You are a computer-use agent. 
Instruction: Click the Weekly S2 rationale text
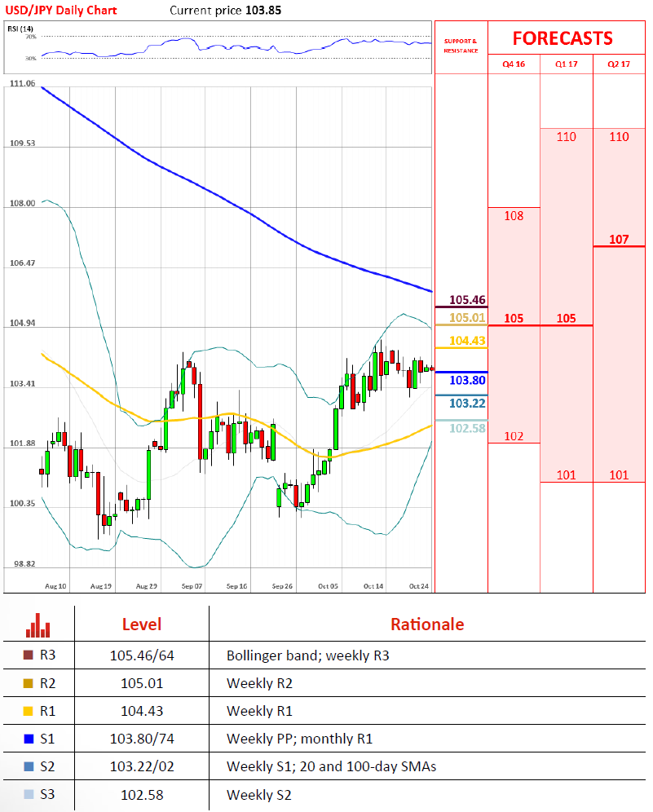point(259,795)
